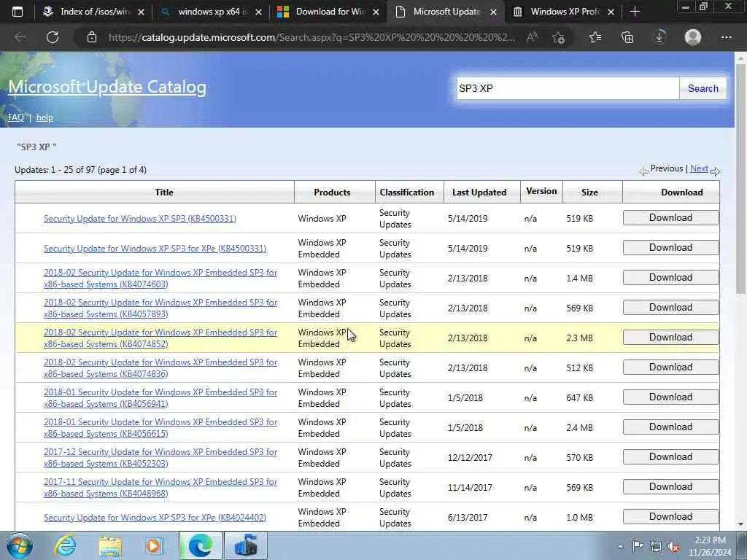
Task: Close the 'Windows XP Profe' tab
Action: click(611, 12)
